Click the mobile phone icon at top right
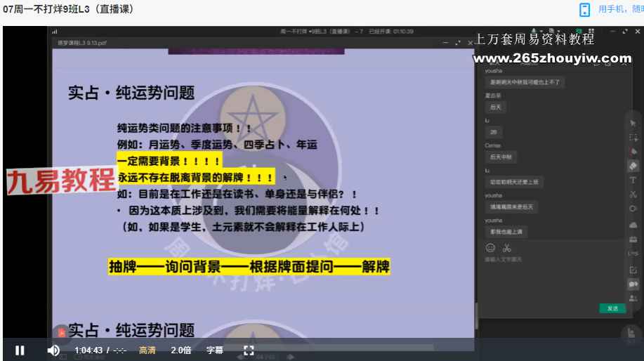Screen dimensions: 644x361 pyautogui.click(x=584, y=9)
